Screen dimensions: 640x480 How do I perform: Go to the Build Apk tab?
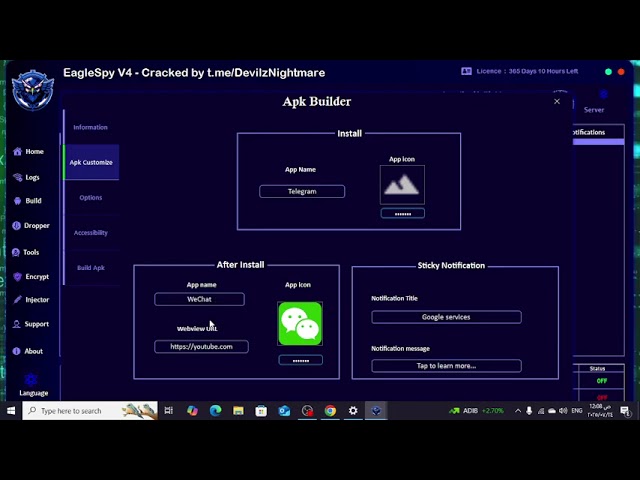(x=91, y=268)
